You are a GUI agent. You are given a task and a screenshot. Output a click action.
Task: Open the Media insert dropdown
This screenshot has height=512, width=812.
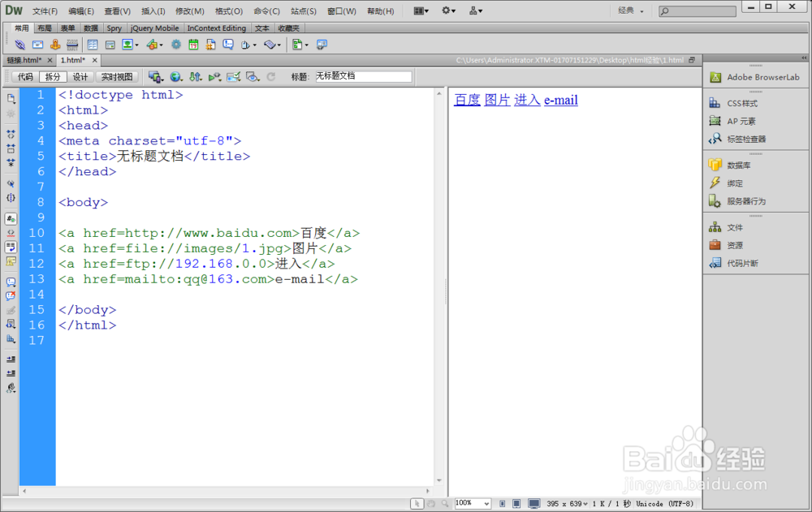click(x=154, y=45)
